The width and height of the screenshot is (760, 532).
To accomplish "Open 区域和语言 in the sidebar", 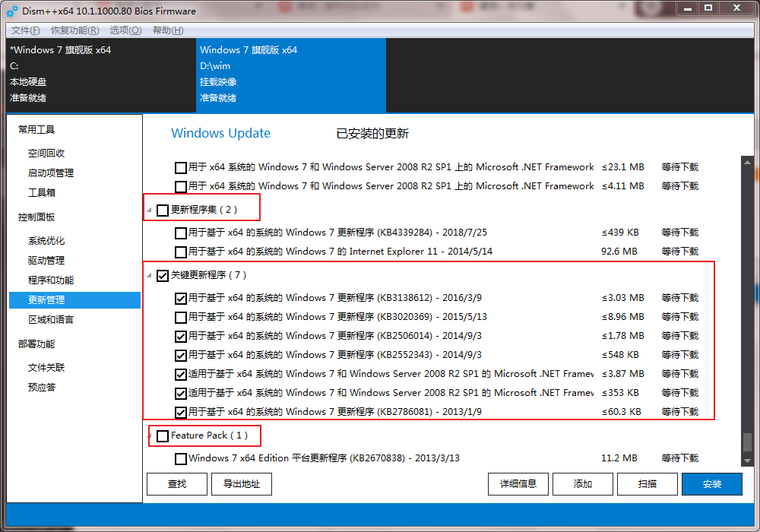I will pyautogui.click(x=50, y=320).
